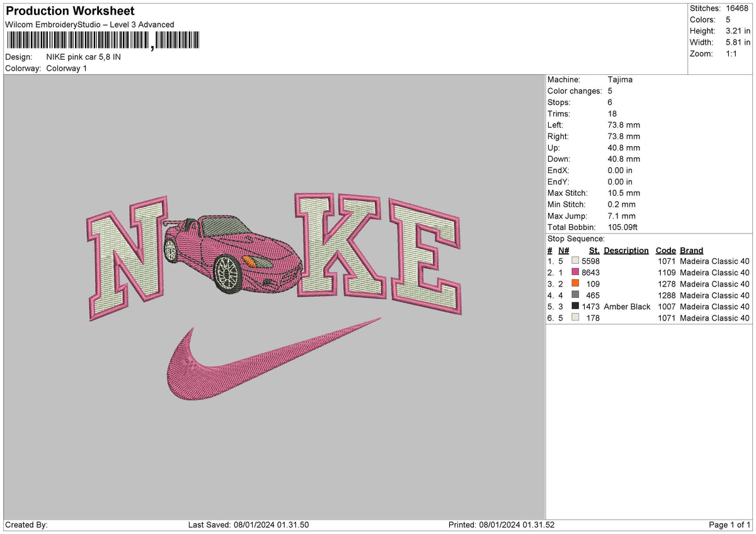This screenshot has height=534, width=756.
Task: Click the Stop Sequence heading
Action: pyautogui.click(x=576, y=239)
